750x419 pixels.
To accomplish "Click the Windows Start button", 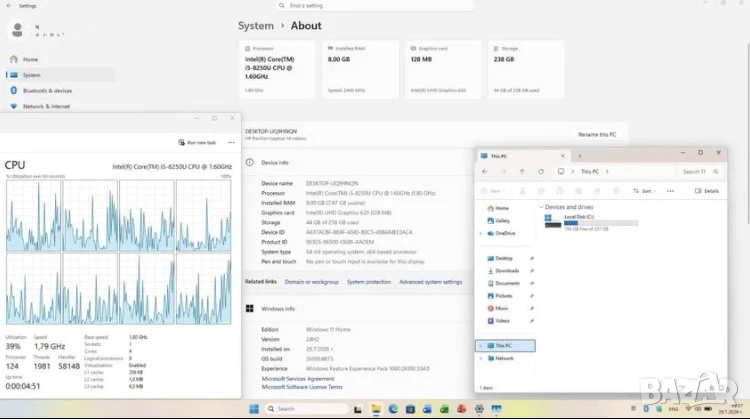I will [254, 409].
